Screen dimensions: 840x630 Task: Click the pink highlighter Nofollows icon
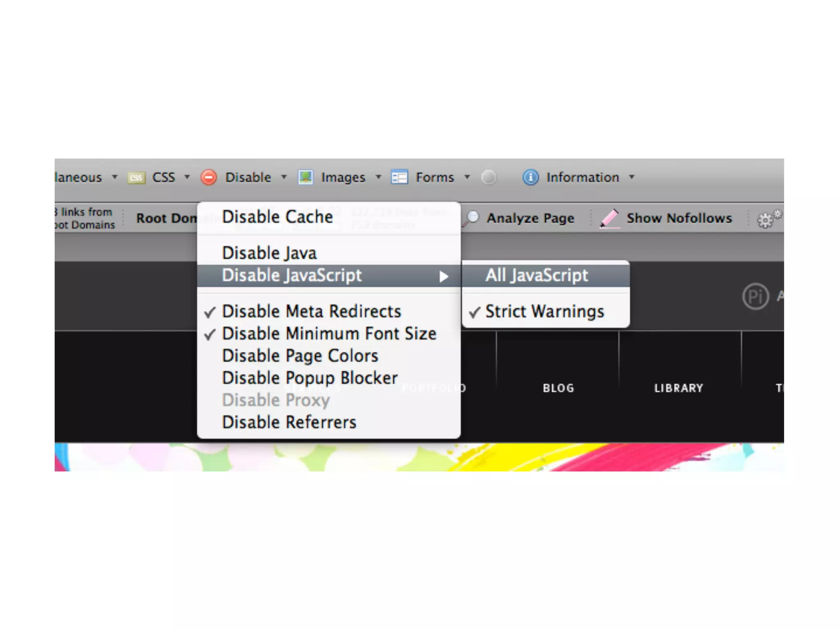coord(609,218)
